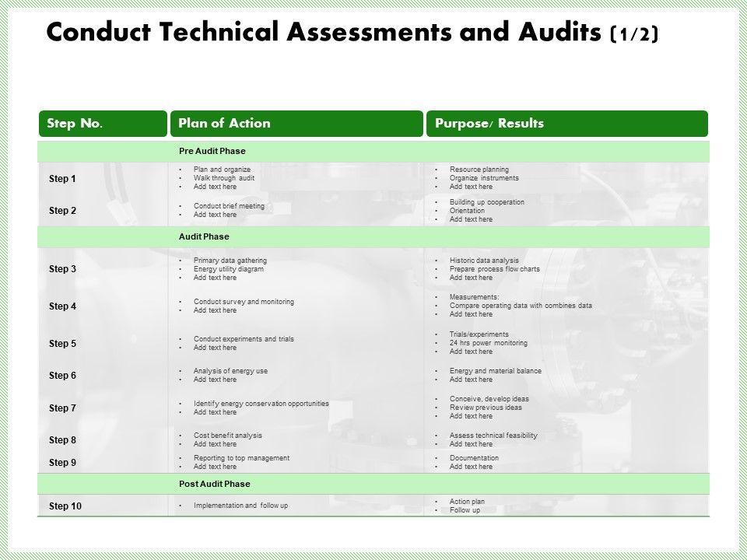Click the 'Implementation and follow up' bullet
Viewport: 747px width, 560px height.
pyautogui.click(x=241, y=506)
